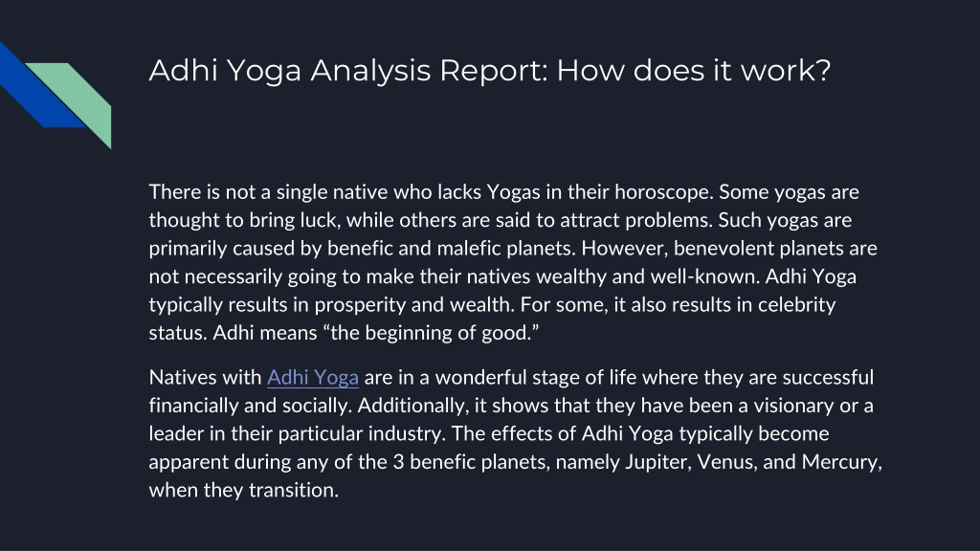Image resolution: width=980 pixels, height=551 pixels.
Task: Click the phrase "benefic and malefic planets"
Action: pos(451,249)
